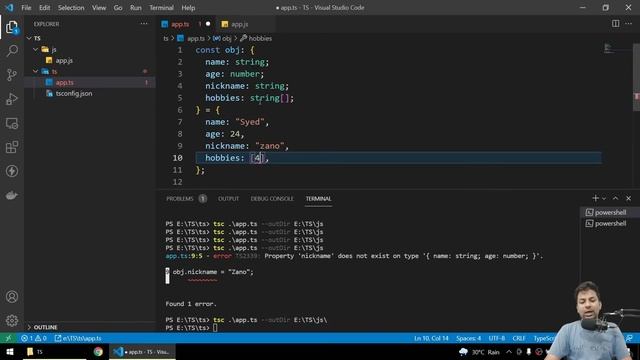Open the Selection menu
The height and width of the screenshot is (360, 640).
point(71,8)
